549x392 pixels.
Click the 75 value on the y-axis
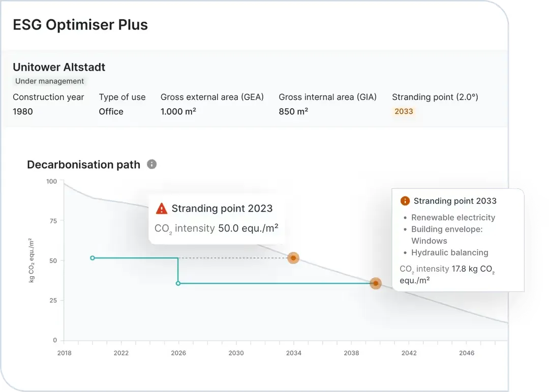(x=53, y=221)
